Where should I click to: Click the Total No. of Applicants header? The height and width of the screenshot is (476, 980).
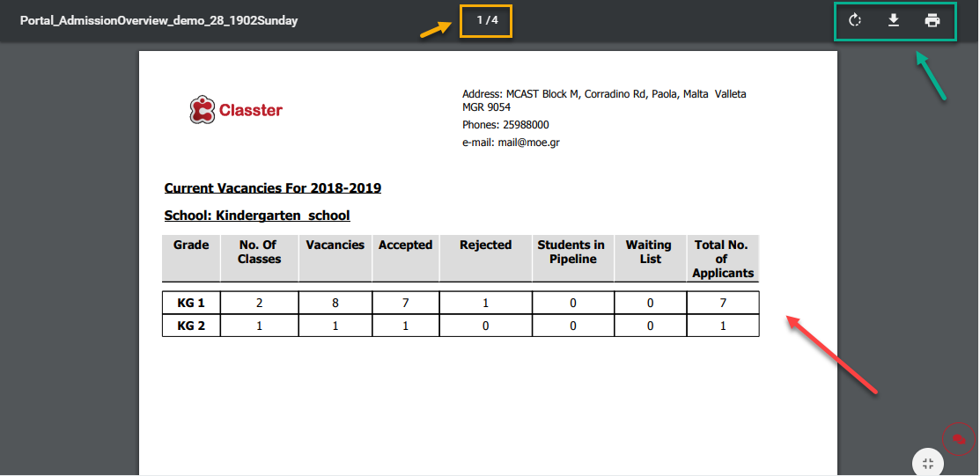click(723, 259)
